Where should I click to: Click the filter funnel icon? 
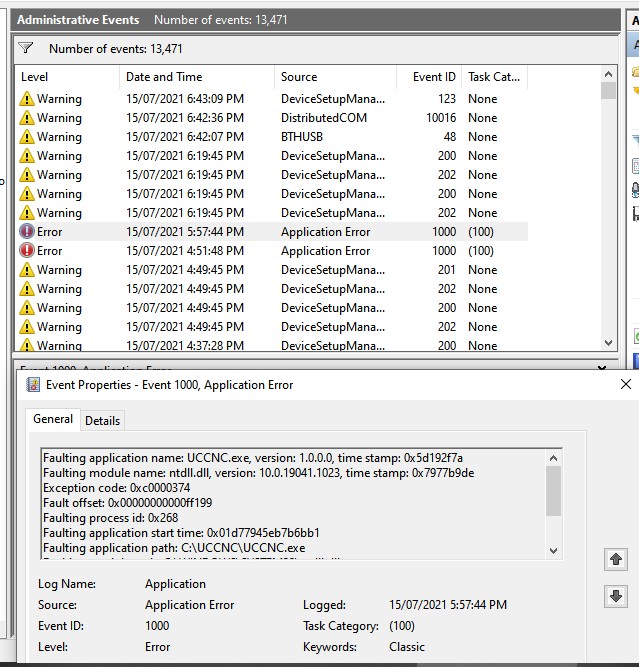pyautogui.click(x=26, y=48)
